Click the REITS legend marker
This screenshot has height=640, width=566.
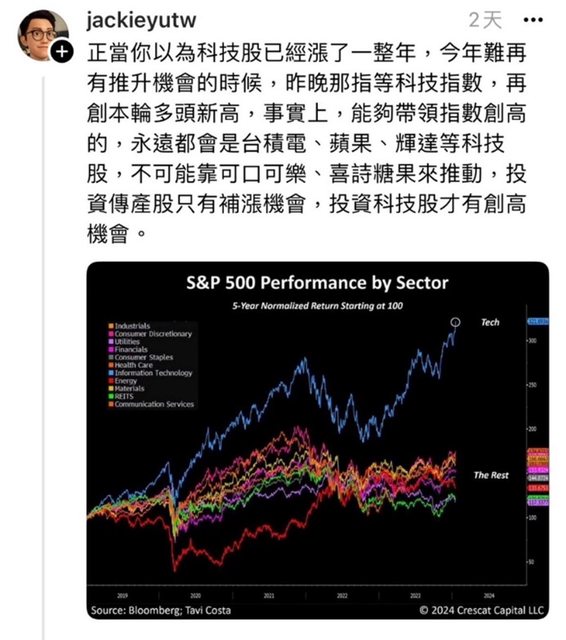click(111, 396)
